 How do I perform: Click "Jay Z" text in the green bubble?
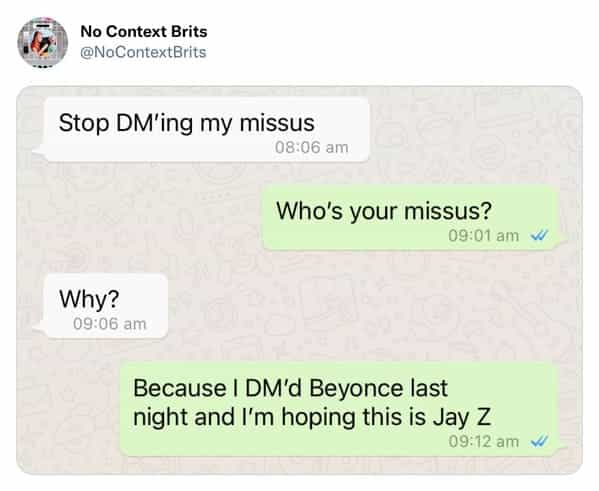tap(462, 417)
